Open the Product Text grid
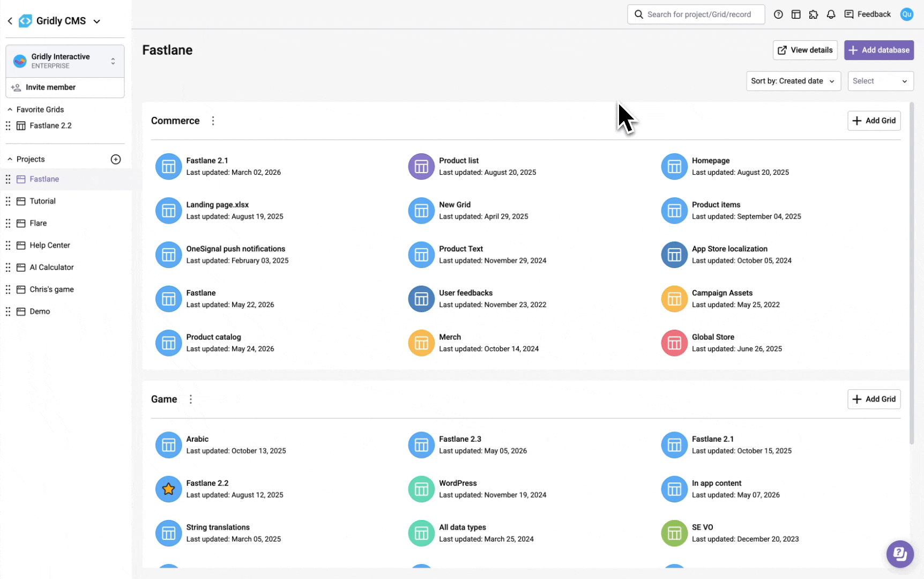The height and width of the screenshot is (579, 924). point(461,249)
